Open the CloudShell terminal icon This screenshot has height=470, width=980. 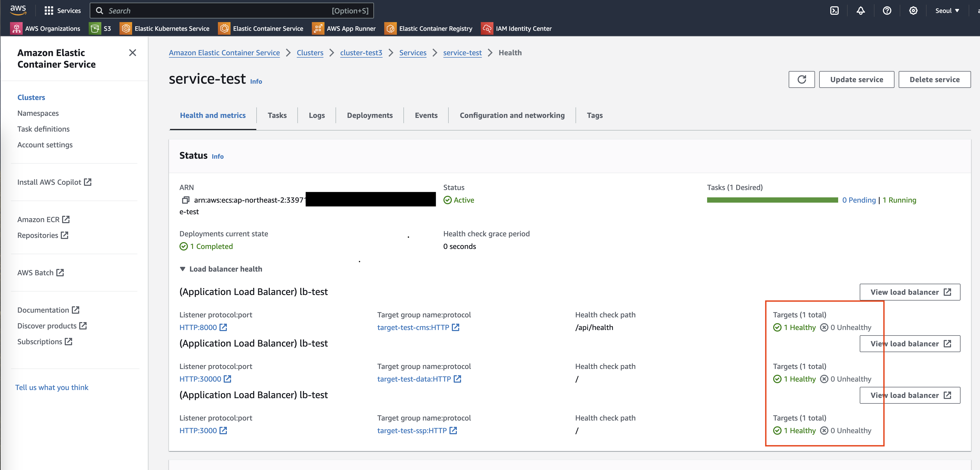tap(834, 11)
